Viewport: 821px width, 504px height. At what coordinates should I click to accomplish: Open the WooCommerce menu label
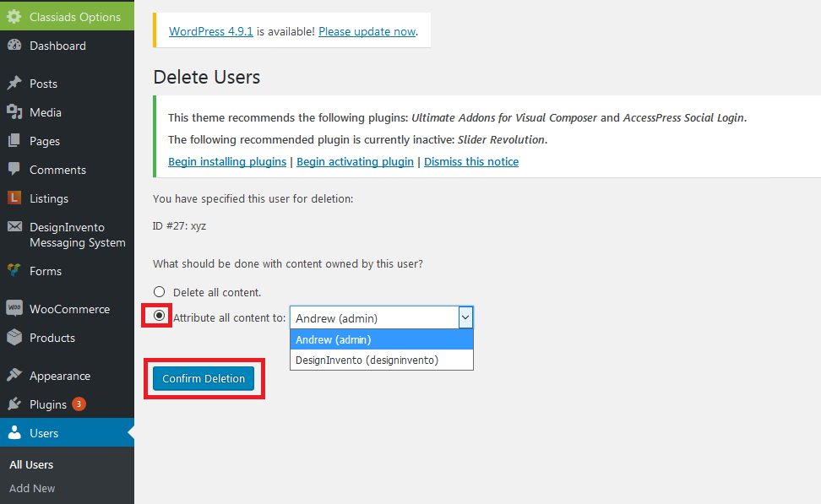pyautogui.click(x=69, y=309)
